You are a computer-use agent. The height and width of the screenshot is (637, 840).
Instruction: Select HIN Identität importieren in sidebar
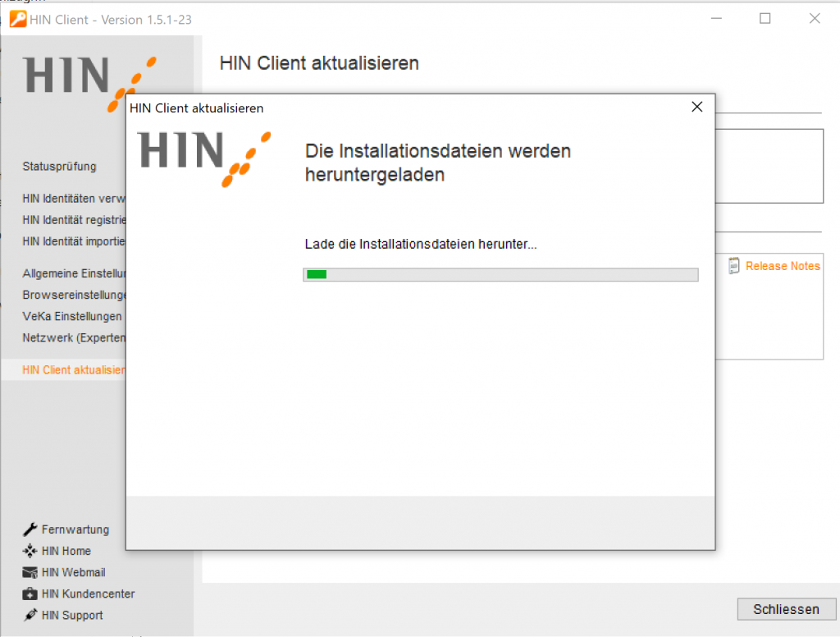[x=74, y=241]
